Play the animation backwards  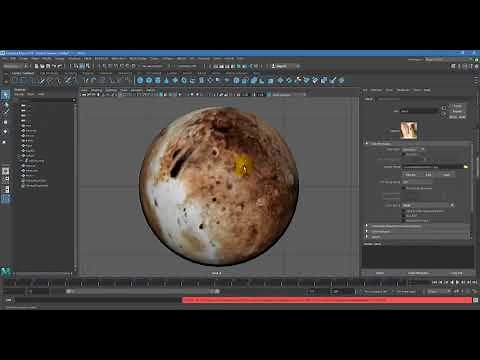click(x=452, y=282)
